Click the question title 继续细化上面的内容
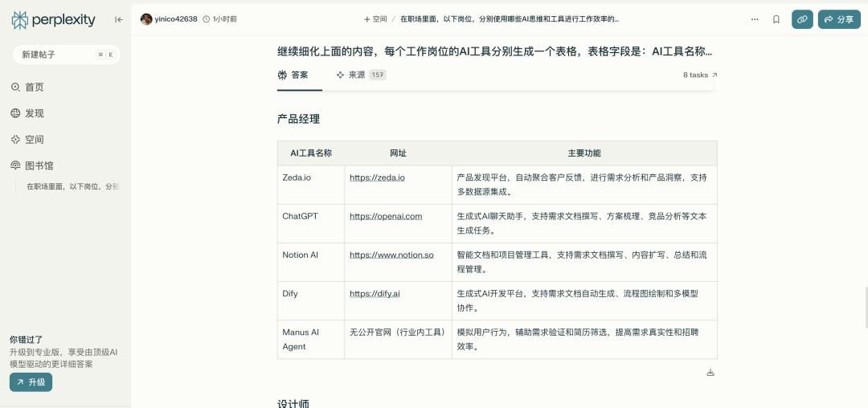868x408 pixels. (494, 52)
